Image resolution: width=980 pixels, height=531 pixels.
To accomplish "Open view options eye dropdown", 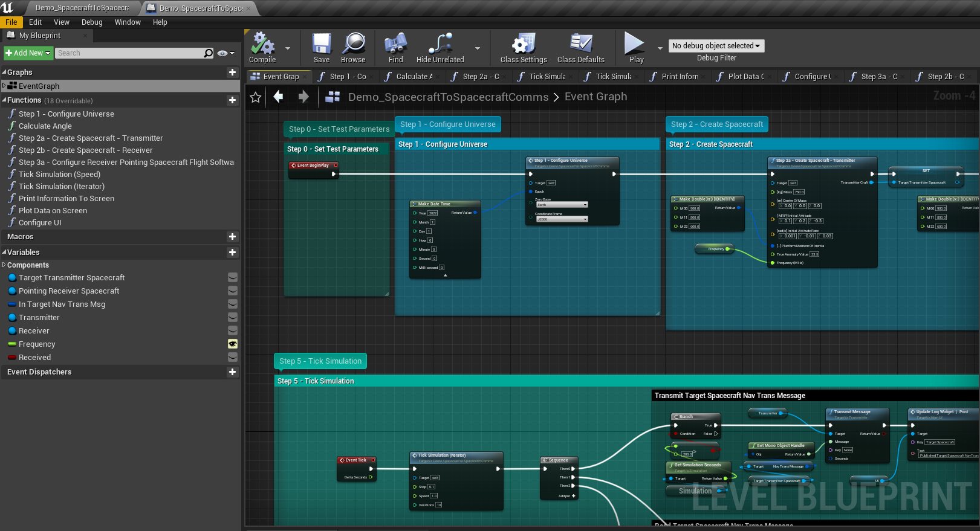I will [226, 53].
